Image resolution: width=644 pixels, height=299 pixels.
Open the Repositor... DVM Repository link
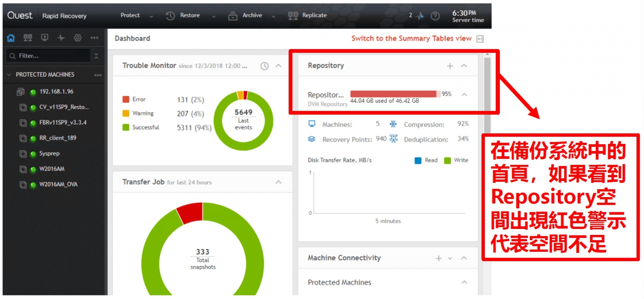pyautogui.click(x=326, y=95)
